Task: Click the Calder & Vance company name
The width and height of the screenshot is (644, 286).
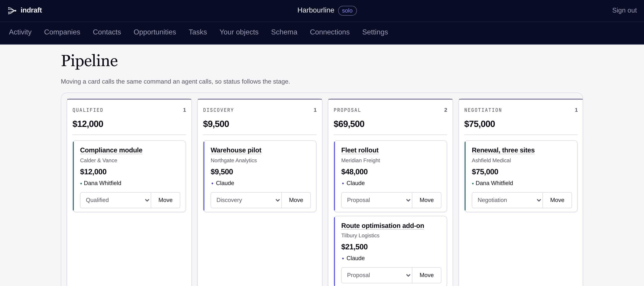Action: click(98, 160)
